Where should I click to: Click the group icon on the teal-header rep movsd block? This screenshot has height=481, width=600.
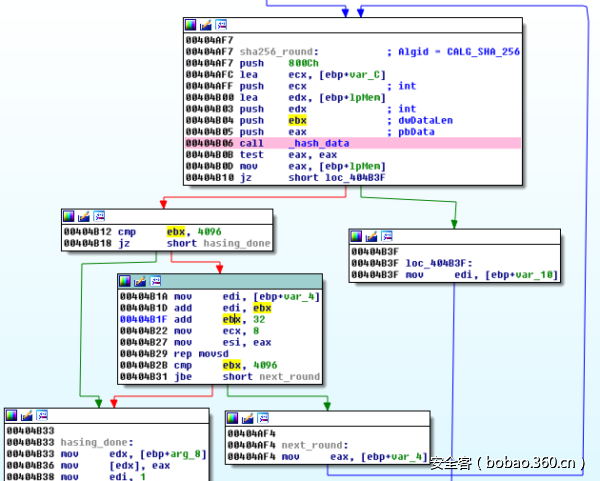click(154, 282)
